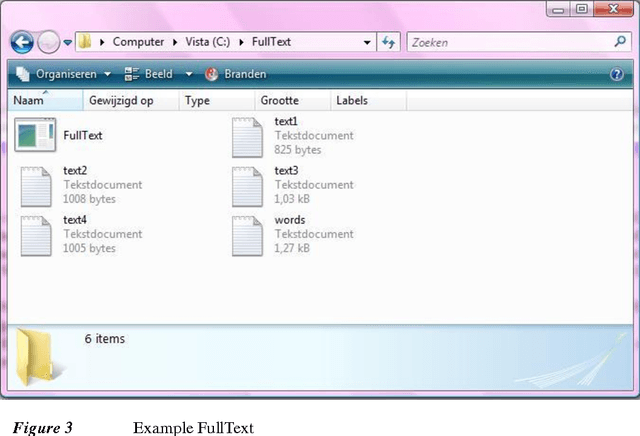Select the text2 document icon

pos(36,184)
